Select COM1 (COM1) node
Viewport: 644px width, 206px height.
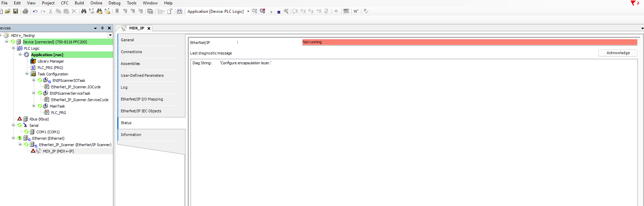point(48,132)
